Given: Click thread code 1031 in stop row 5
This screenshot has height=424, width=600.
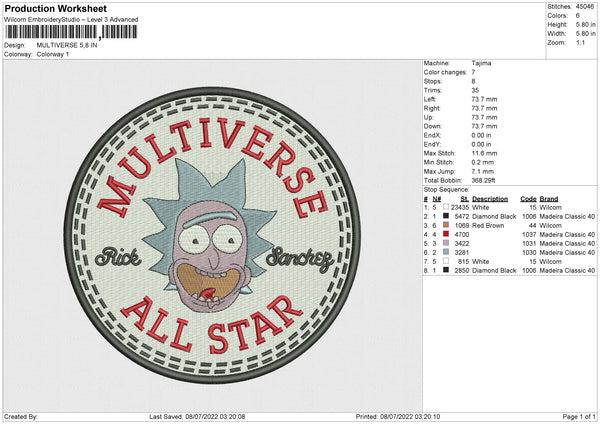Looking at the screenshot, I should 529,244.
